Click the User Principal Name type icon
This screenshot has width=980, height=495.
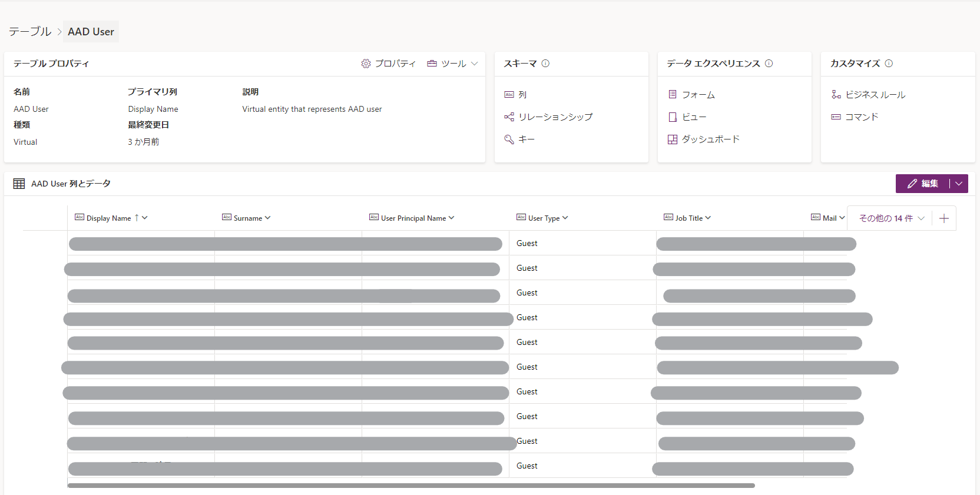(374, 217)
